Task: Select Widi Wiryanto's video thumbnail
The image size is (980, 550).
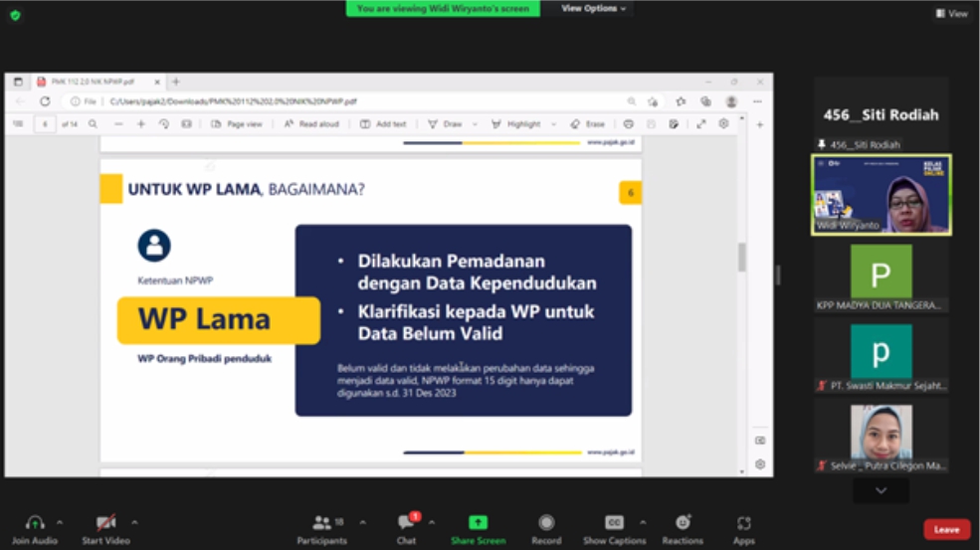Action: [x=881, y=194]
